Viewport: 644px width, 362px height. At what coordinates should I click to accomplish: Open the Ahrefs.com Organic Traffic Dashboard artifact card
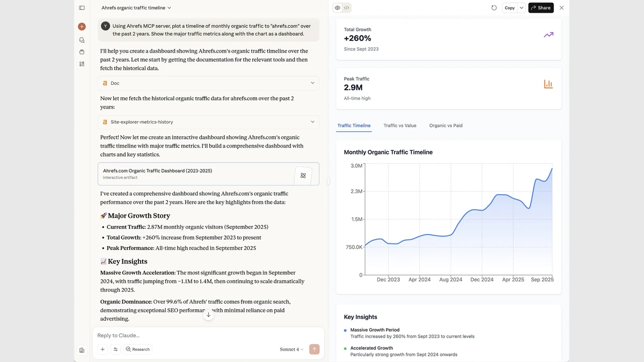tap(208, 174)
